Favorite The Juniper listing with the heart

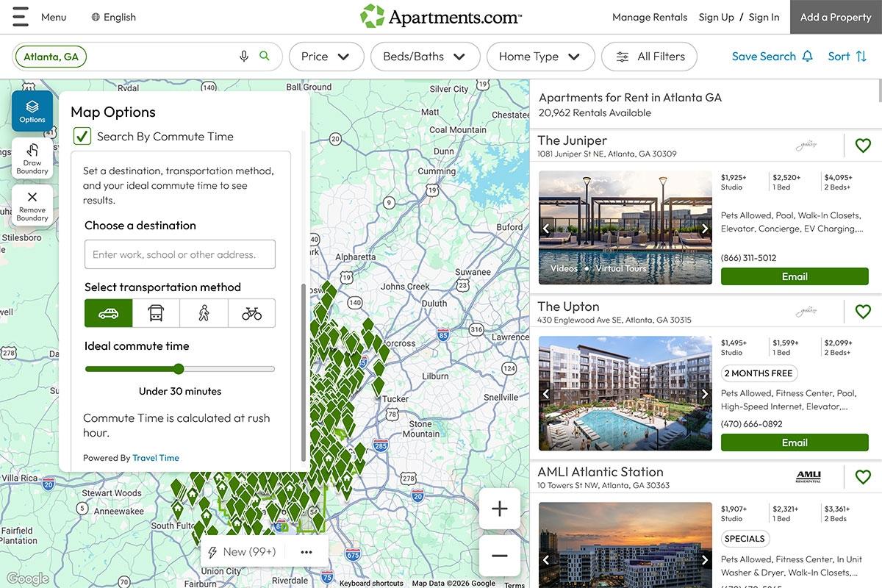[863, 145]
